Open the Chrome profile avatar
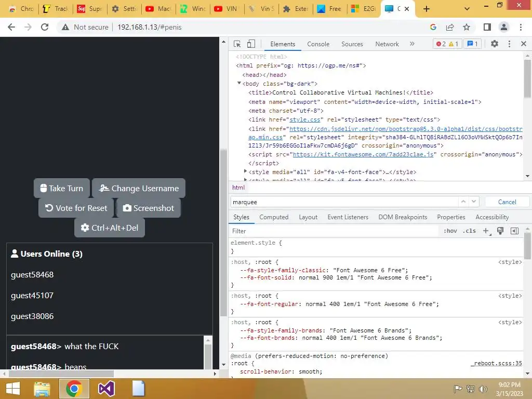This screenshot has width=532, height=399. coord(504,27)
